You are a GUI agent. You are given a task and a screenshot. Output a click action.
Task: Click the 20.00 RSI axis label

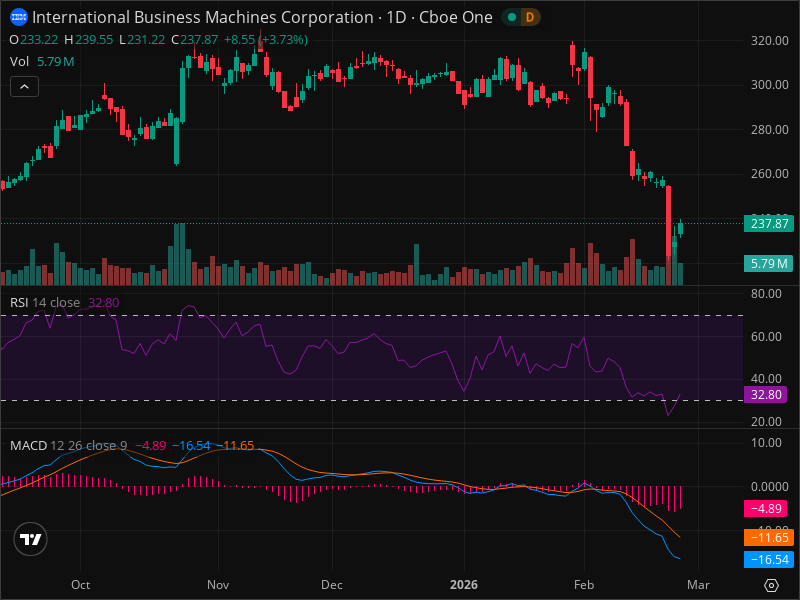click(x=766, y=421)
